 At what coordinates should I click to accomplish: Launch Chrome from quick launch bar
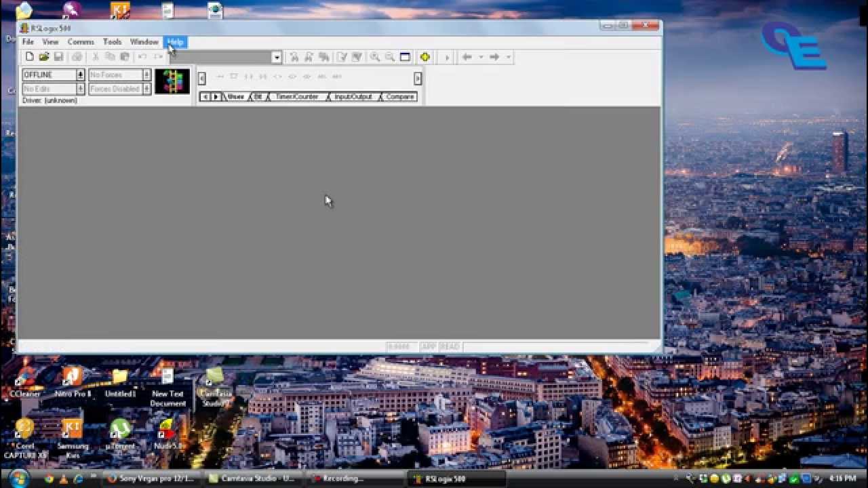tap(49, 479)
